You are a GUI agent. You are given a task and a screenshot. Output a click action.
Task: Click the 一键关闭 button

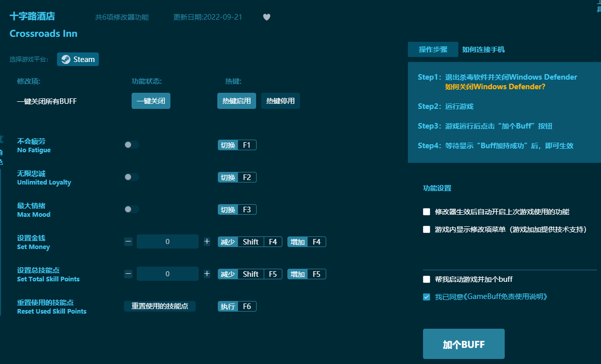[151, 101]
